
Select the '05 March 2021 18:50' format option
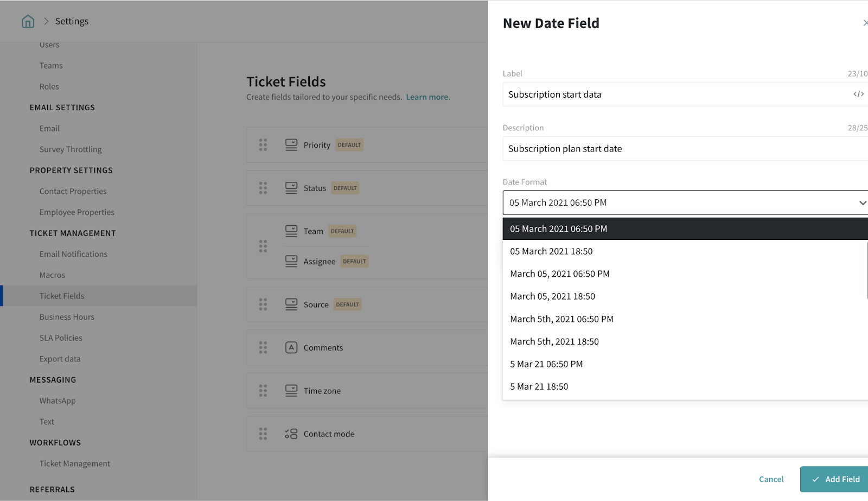coord(551,251)
